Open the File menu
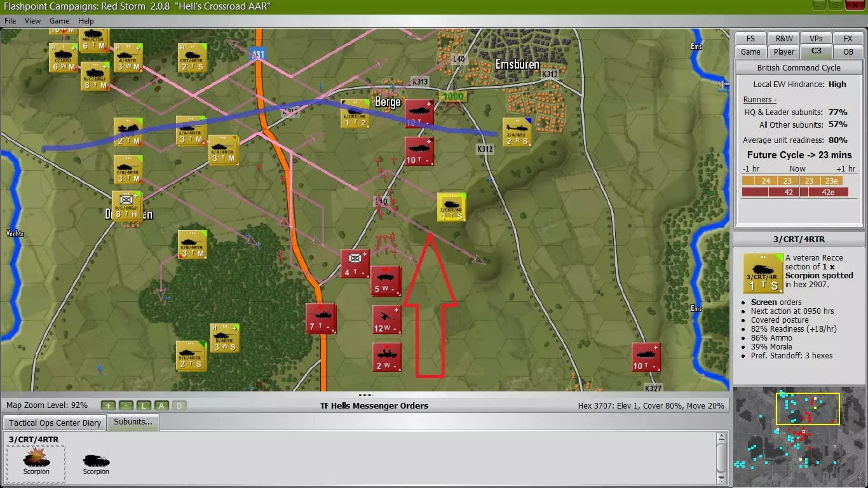Image resolution: width=868 pixels, height=488 pixels. (10, 21)
